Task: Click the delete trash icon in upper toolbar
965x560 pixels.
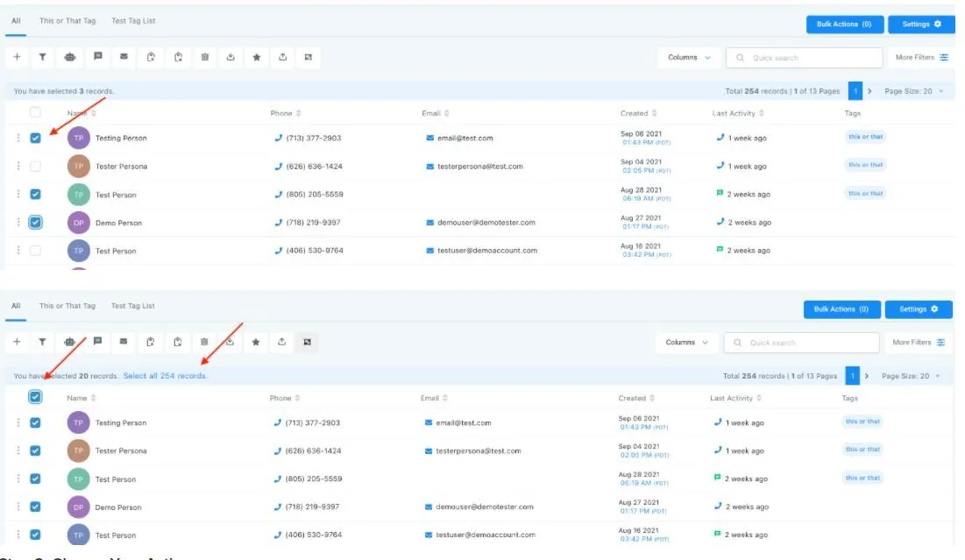Action: tap(205, 57)
